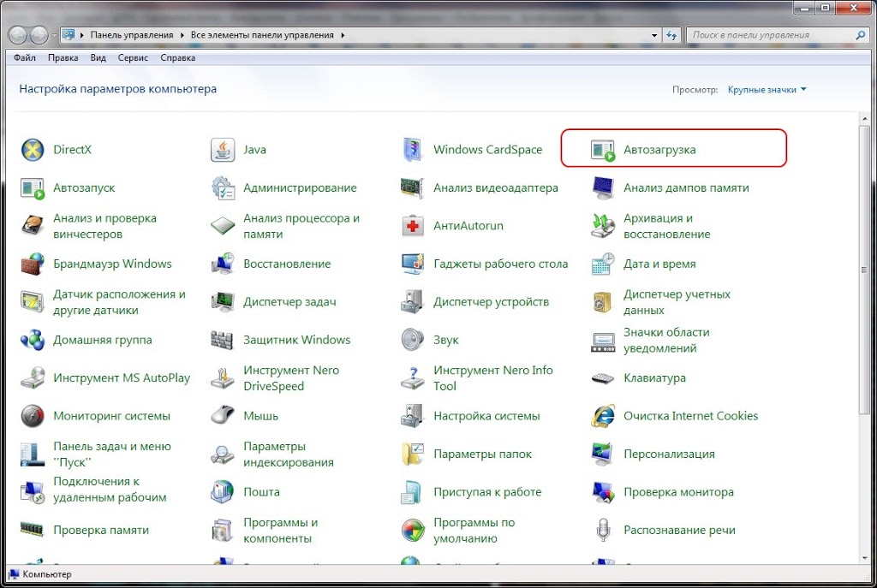
Task: Open the Персонализация icon
Action: tap(603, 454)
